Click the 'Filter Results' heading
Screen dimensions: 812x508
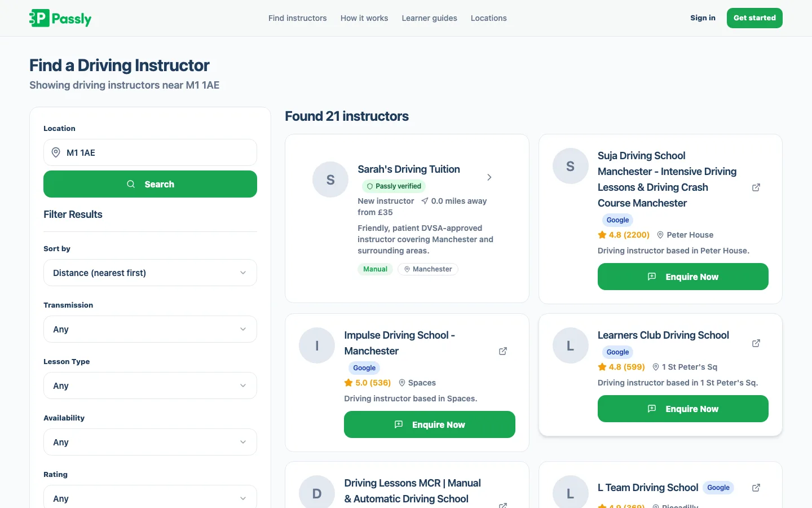coord(73,214)
